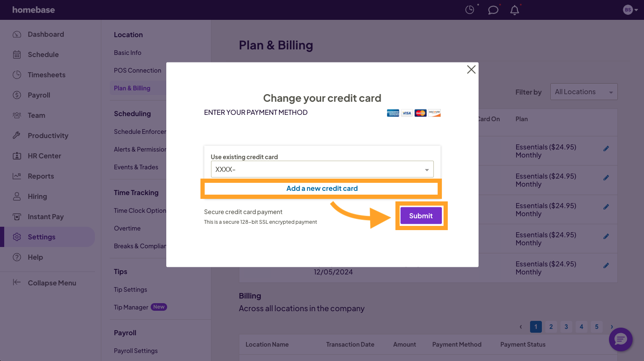The height and width of the screenshot is (361, 644).
Task: Open the notifications bell
Action: pos(514,10)
